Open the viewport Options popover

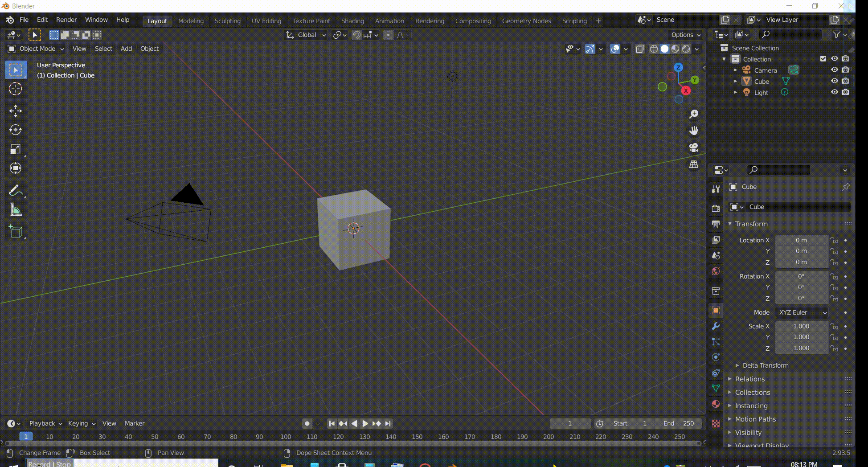[685, 35]
